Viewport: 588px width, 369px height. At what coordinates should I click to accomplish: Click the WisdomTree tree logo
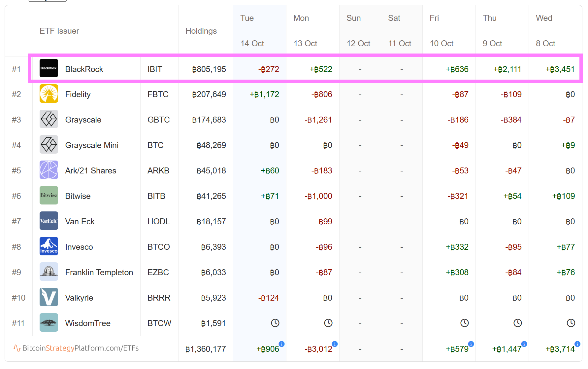[49, 322]
